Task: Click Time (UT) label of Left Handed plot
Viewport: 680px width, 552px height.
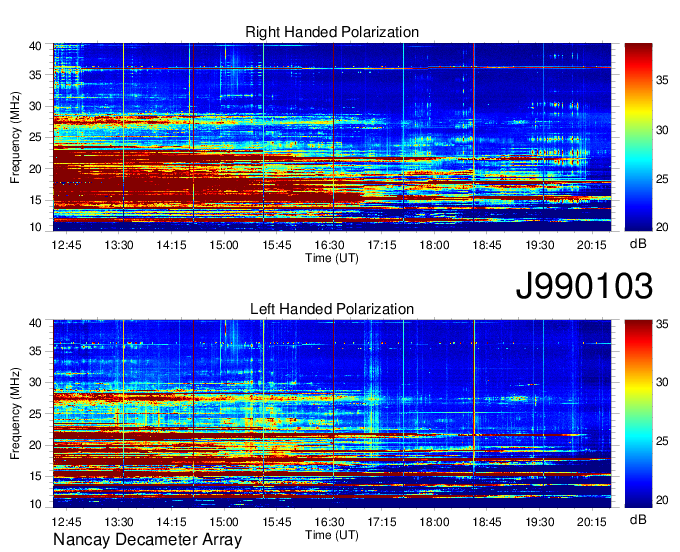Action: coord(332,535)
